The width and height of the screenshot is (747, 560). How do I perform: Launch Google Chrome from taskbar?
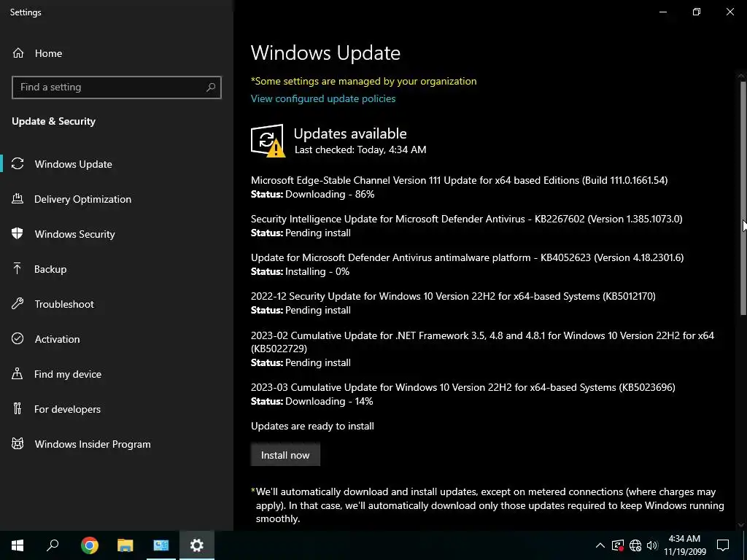tap(90, 545)
